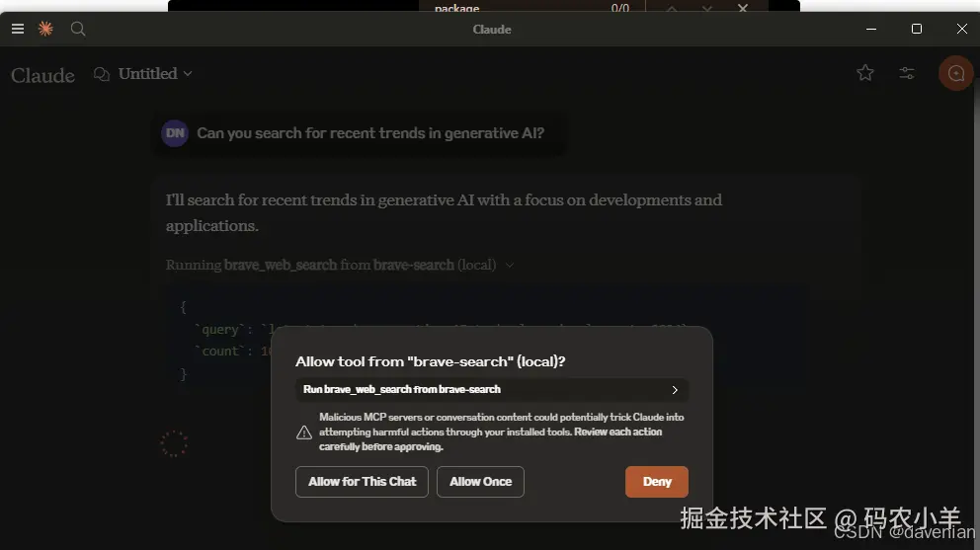The height and width of the screenshot is (550, 980).
Task: Open chat controls sliders icon
Action: [907, 73]
